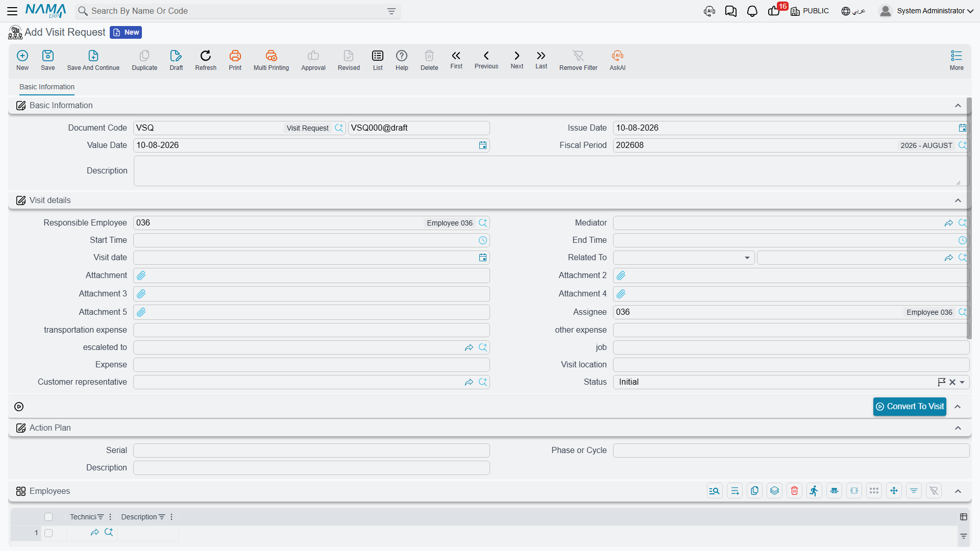The image size is (980, 551).
Task: Click in the Action Plan Serial field
Action: tap(311, 450)
